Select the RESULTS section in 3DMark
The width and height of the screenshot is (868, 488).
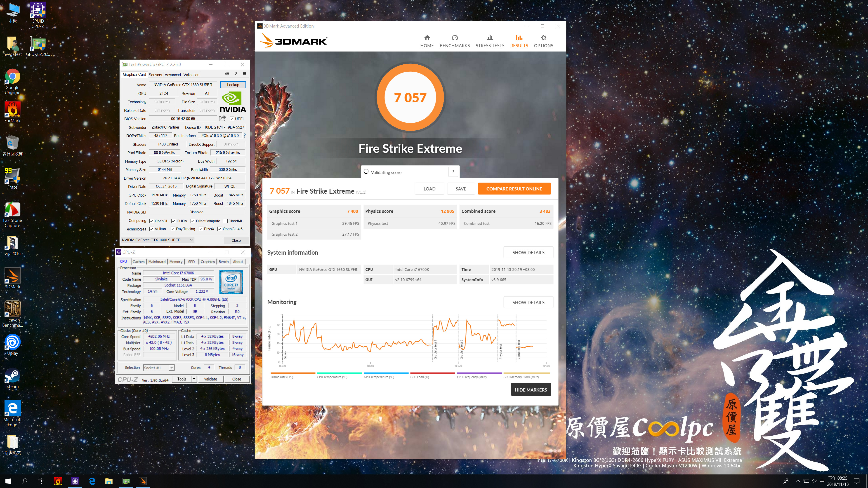(x=519, y=41)
